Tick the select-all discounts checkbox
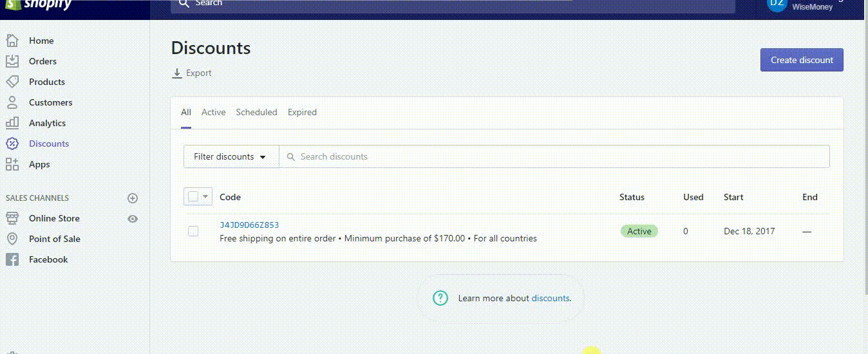Image resolution: width=868 pixels, height=354 pixels. pyautogui.click(x=193, y=197)
